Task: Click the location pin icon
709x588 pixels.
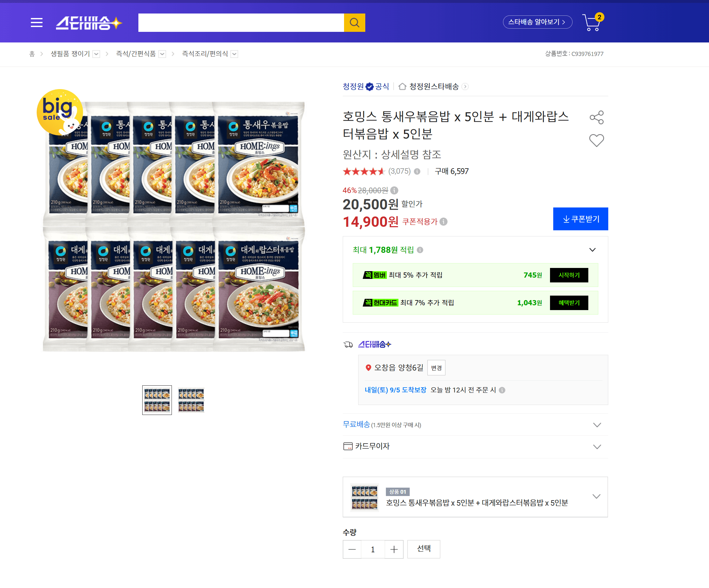Action: (368, 368)
